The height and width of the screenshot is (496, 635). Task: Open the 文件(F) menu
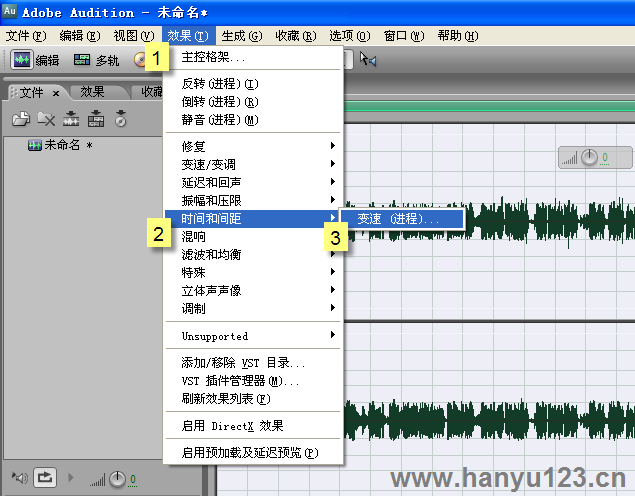click(x=26, y=36)
